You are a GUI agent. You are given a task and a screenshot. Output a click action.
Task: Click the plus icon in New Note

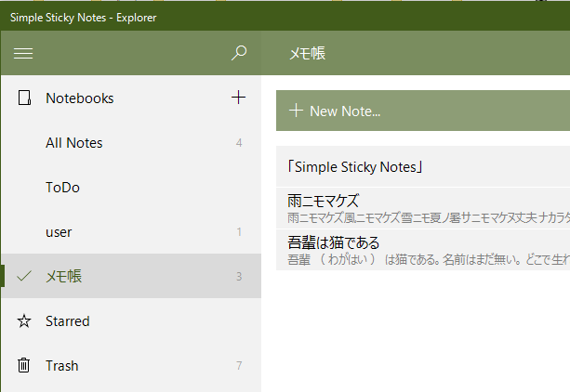(296, 111)
